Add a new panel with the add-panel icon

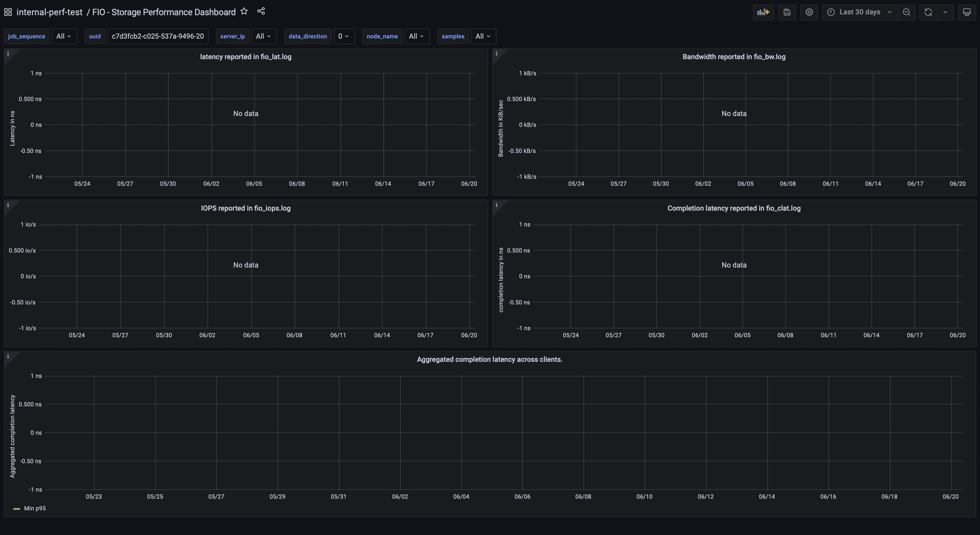[x=764, y=12]
